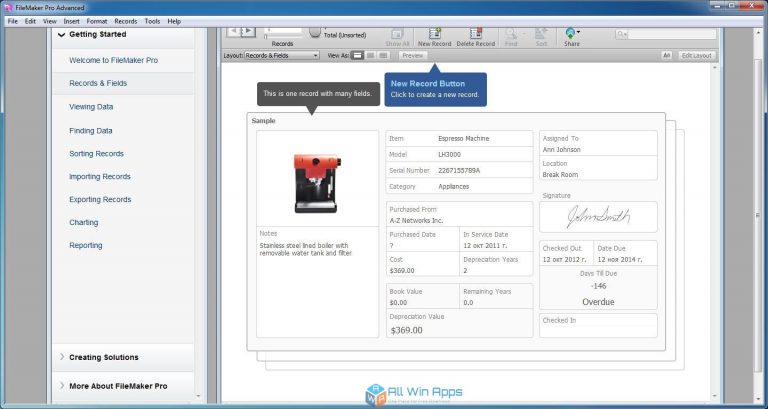Open the Welcome to FileMaker Pro topic

pos(114,60)
